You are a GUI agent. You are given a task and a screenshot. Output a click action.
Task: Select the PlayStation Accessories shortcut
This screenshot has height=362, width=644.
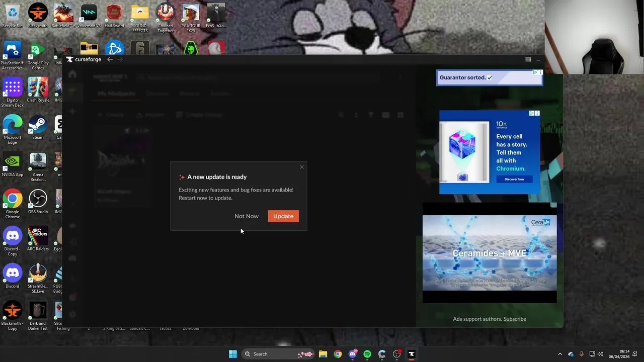coord(12,56)
